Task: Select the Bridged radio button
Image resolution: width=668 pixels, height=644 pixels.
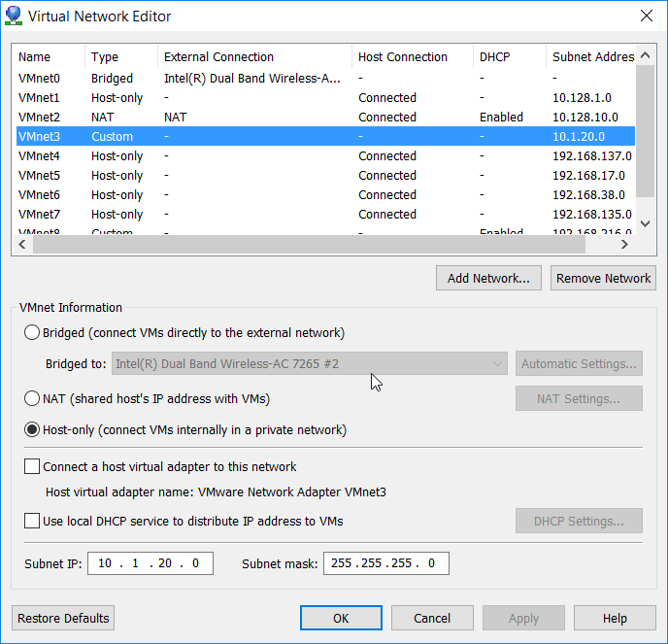Action: pos(32,333)
